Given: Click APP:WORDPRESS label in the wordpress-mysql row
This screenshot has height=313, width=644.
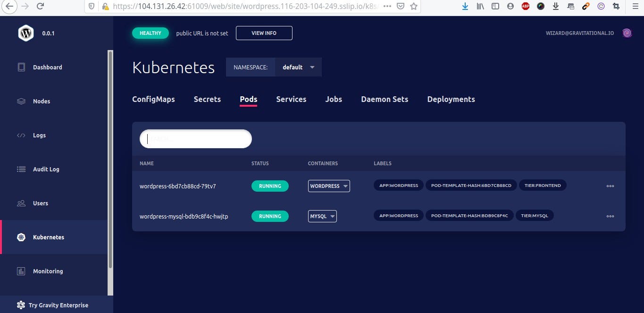Looking at the screenshot, I should coord(399,216).
